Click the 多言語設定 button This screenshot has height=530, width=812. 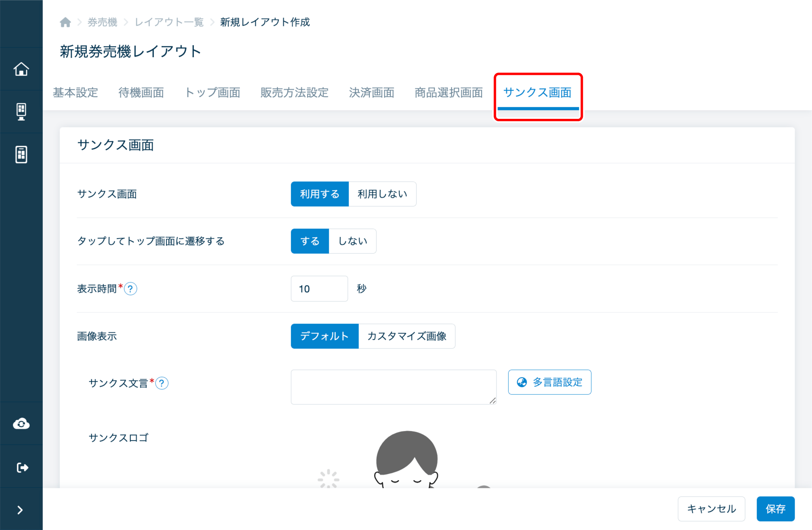[x=550, y=382]
